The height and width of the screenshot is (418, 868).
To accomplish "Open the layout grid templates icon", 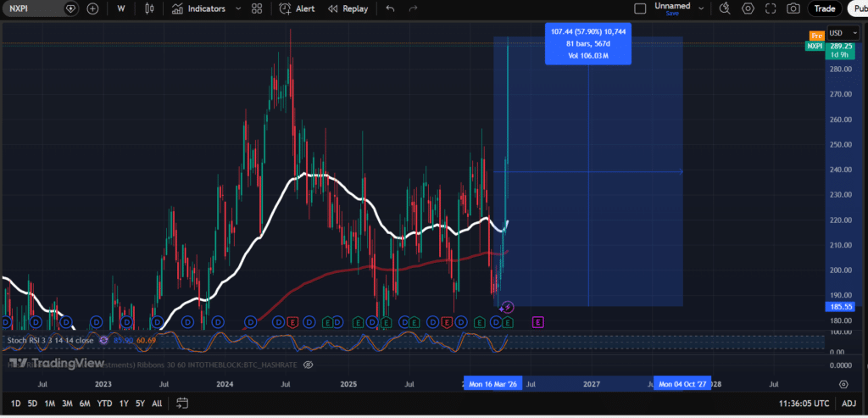I will (256, 8).
